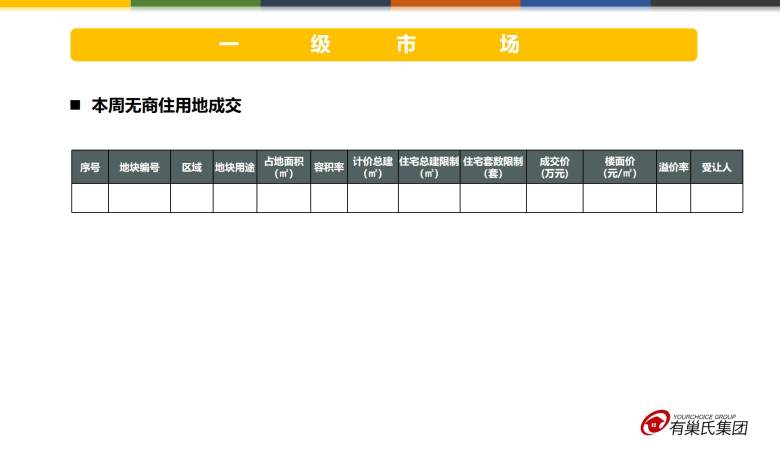780x449 pixels.
Task: Select the heading 本周无商住用地成交
Action: [x=167, y=105]
